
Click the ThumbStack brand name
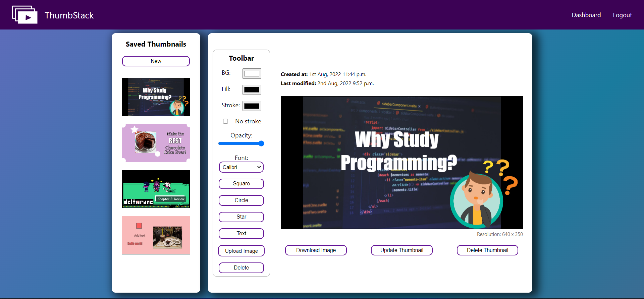tap(69, 15)
